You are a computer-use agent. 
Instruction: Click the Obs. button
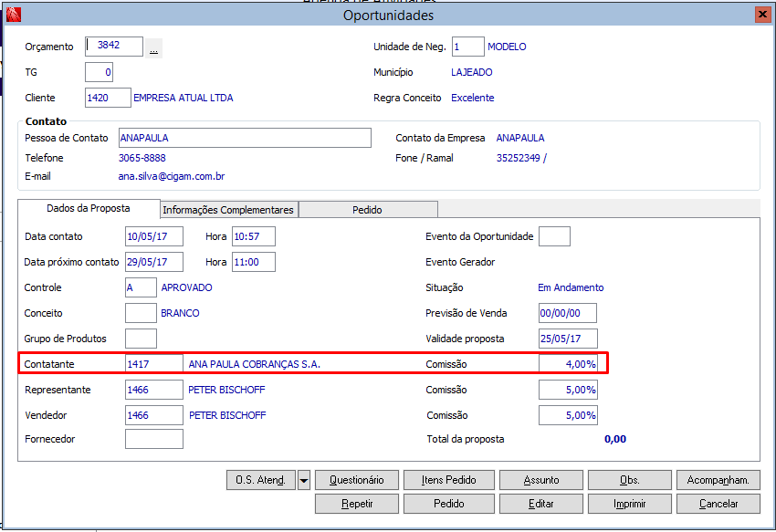(630, 480)
